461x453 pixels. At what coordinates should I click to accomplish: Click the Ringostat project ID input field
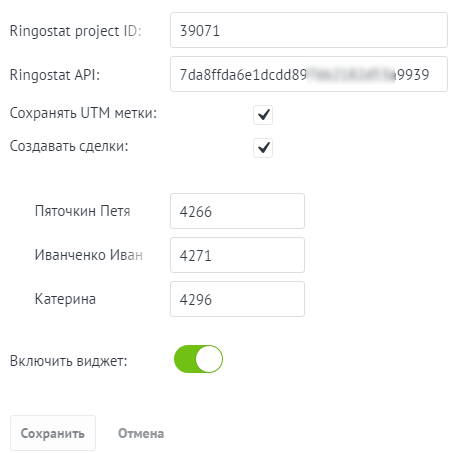coord(309,30)
